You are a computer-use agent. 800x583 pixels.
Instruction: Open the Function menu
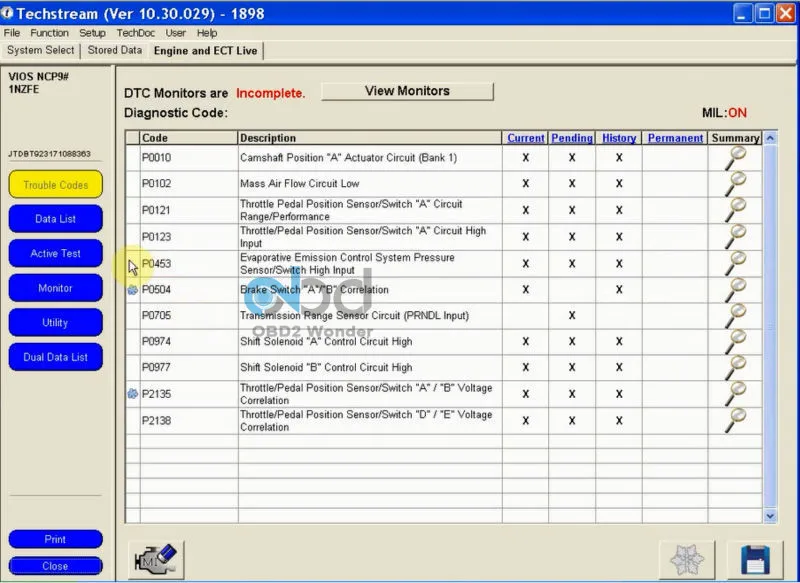click(49, 33)
